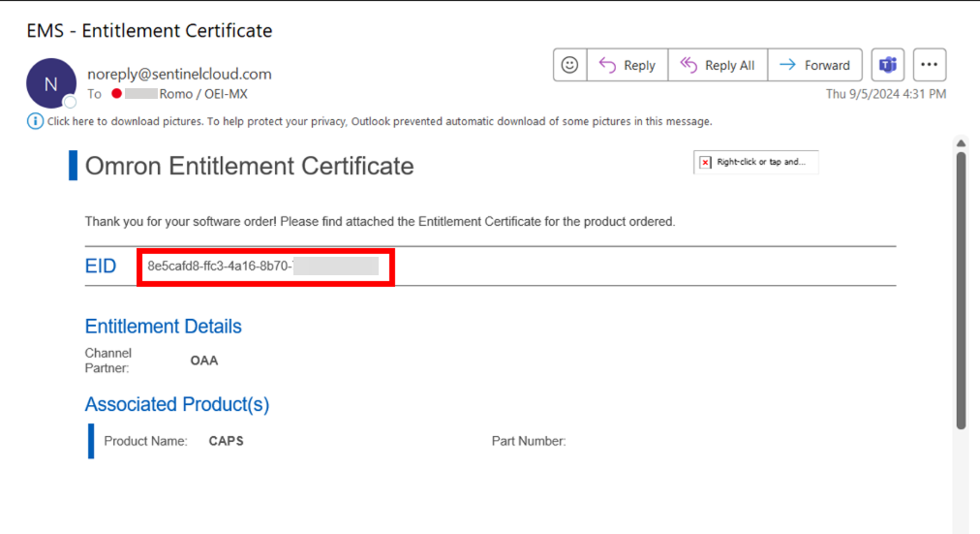This screenshot has height=534, width=980.
Task: Choose Reply All for this message
Action: [x=718, y=65]
